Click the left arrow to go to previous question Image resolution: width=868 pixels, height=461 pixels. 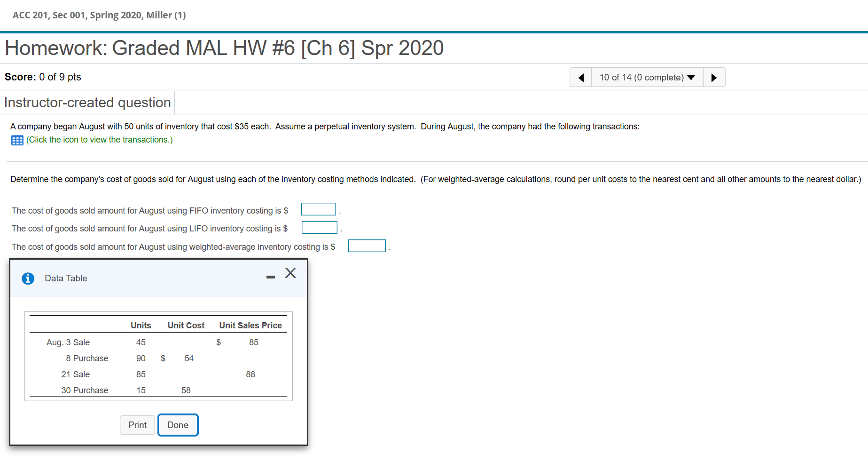[580, 77]
